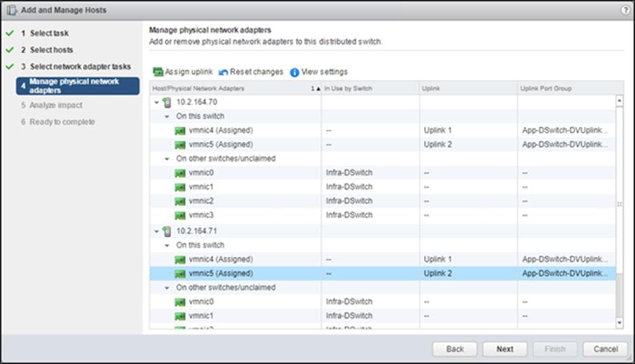The width and height of the screenshot is (635, 364).
Task: Click the NIC icon of highlighted vmnic5 row
Action: (180, 275)
